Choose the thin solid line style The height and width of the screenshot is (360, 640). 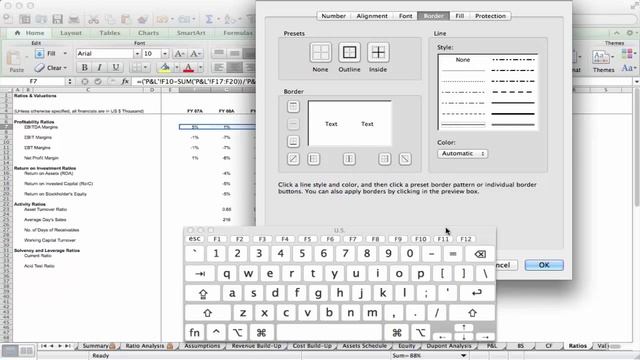tap(463, 71)
